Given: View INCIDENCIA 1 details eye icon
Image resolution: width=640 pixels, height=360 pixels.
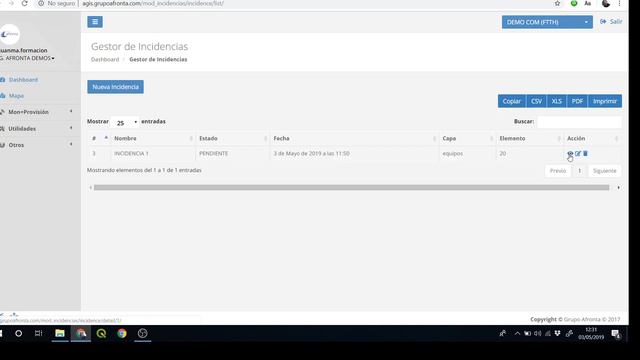Looking at the screenshot, I should click(570, 153).
